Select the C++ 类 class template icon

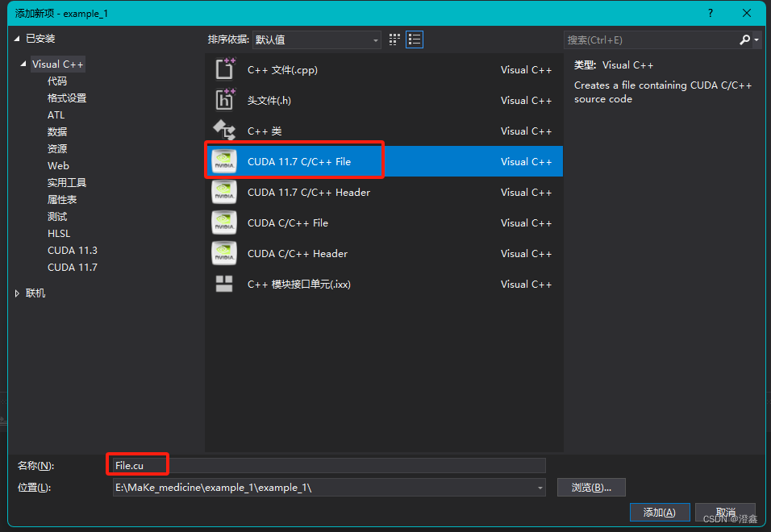[224, 131]
